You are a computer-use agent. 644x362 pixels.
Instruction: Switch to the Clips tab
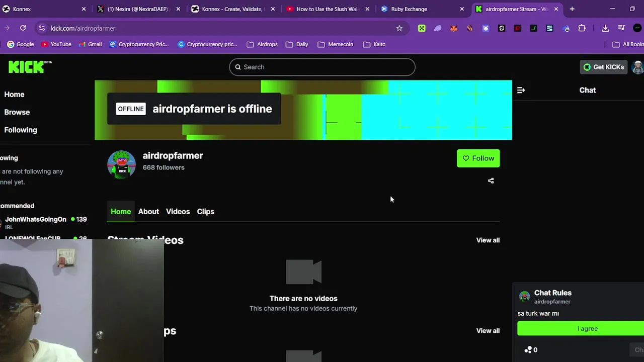click(205, 212)
